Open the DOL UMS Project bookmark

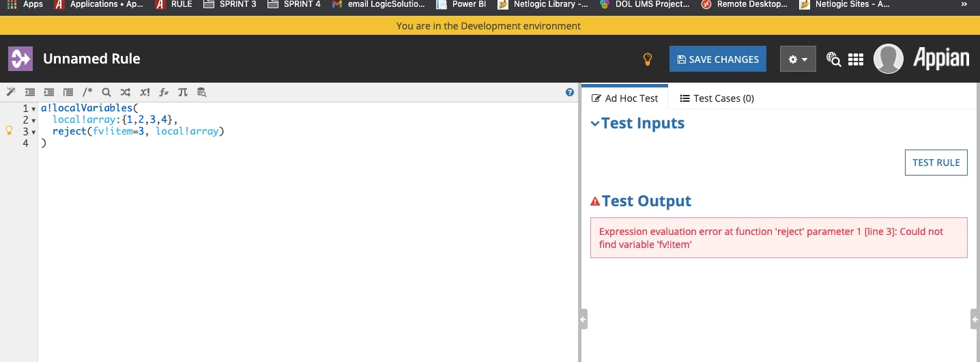[644, 4]
